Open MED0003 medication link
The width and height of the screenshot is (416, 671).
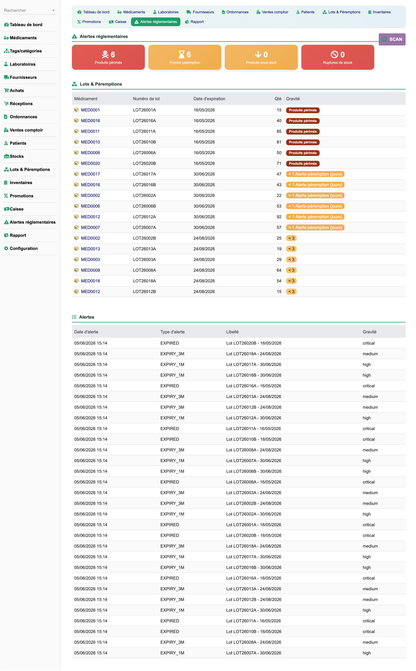[90, 260]
